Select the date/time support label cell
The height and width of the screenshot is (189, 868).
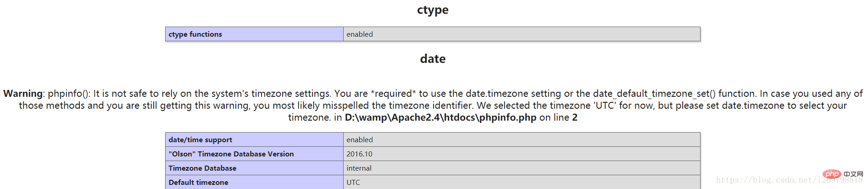pos(254,139)
